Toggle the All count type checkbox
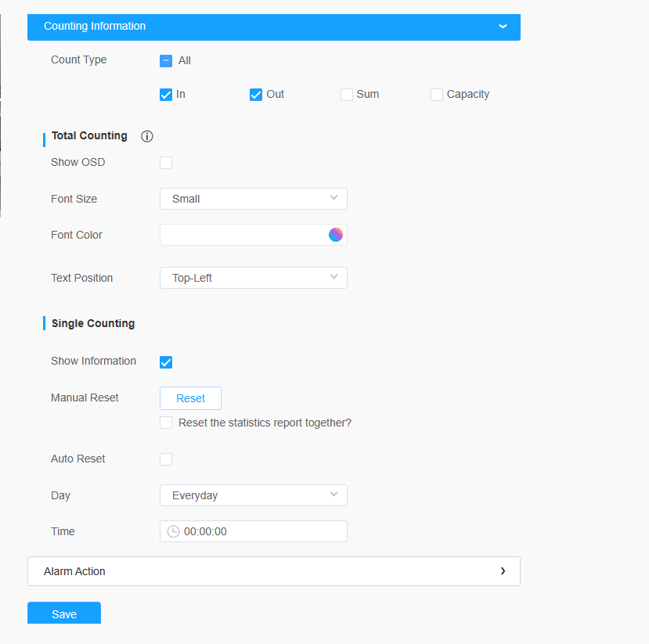649x644 pixels. pyautogui.click(x=166, y=61)
